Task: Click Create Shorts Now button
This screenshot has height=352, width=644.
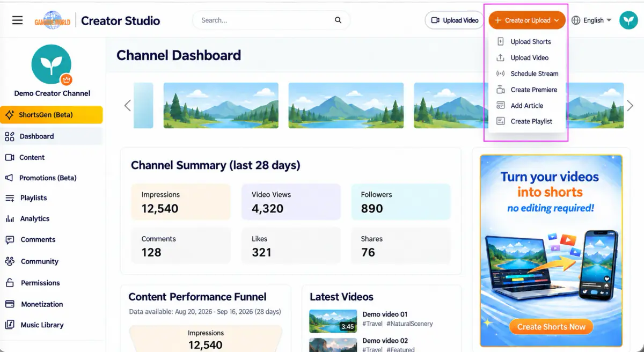Action: click(552, 327)
